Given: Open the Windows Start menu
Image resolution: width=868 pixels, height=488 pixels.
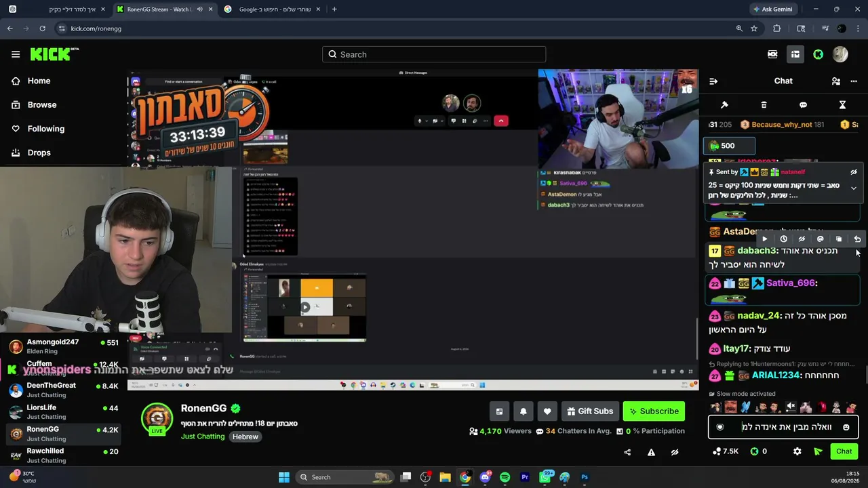Looking at the screenshot, I should point(284,477).
